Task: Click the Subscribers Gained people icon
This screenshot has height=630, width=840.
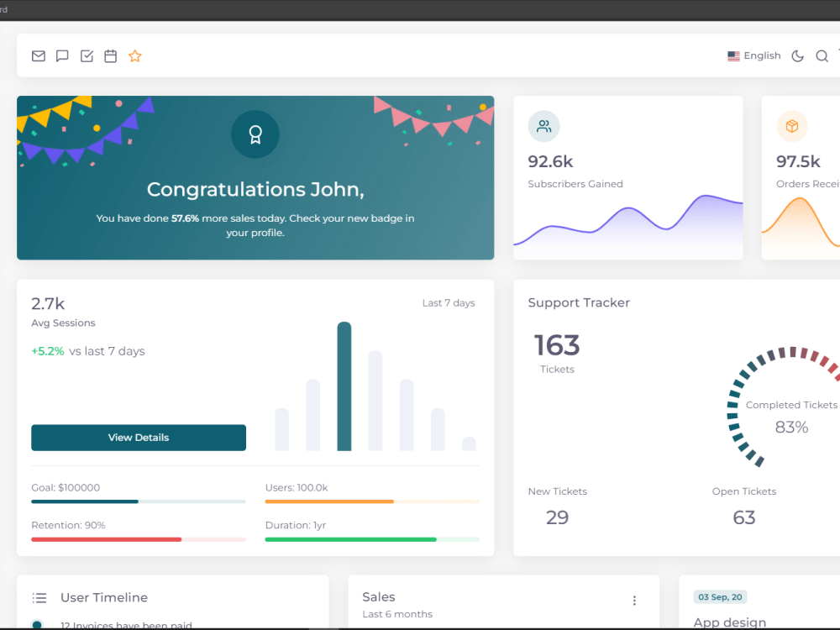Action: [x=543, y=126]
